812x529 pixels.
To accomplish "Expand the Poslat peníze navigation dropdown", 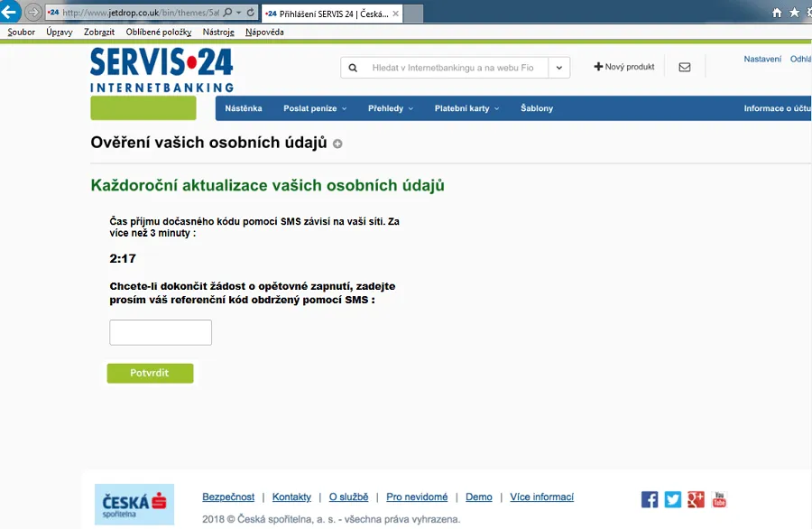I will click(x=315, y=108).
